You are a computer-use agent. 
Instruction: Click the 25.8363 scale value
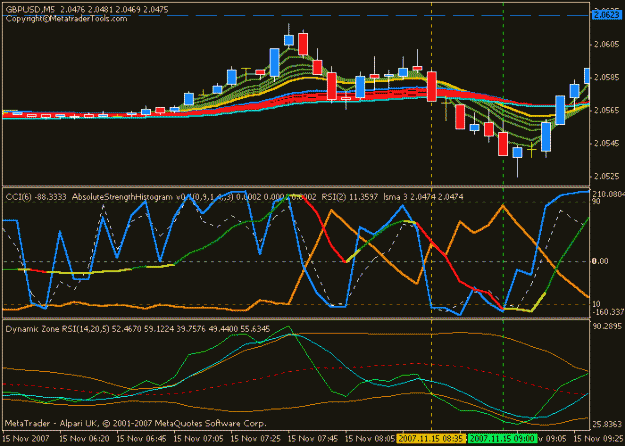pyautogui.click(x=607, y=424)
